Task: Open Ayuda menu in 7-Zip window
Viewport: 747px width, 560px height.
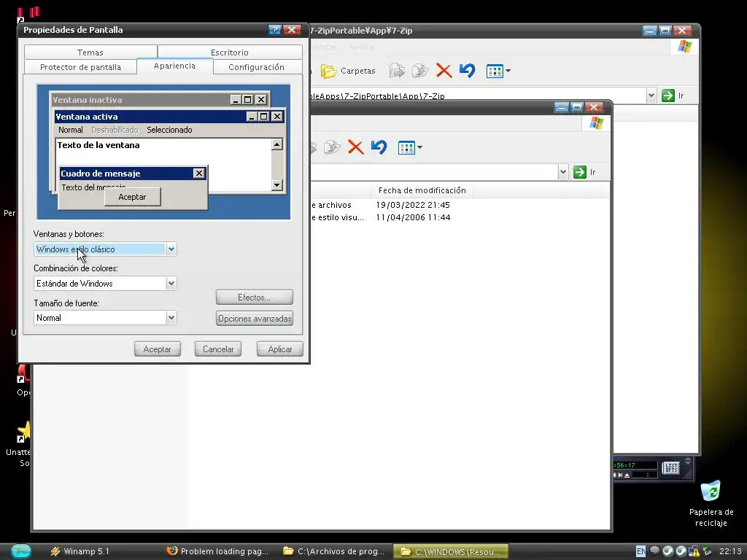Action: [x=361, y=47]
